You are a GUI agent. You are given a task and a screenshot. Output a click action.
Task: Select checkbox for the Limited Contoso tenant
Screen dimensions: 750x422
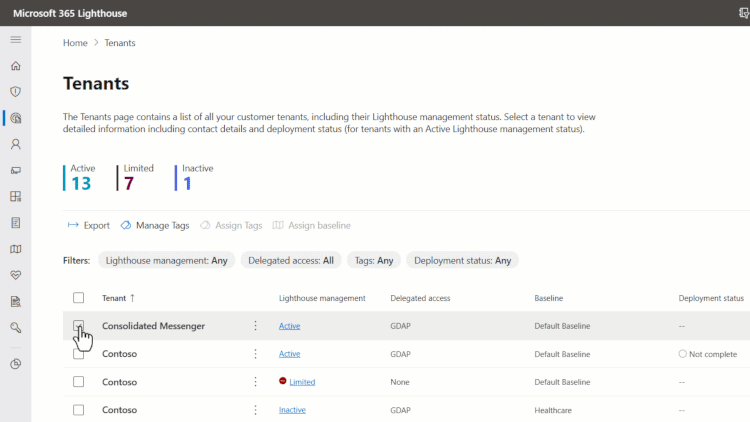[79, 382]
